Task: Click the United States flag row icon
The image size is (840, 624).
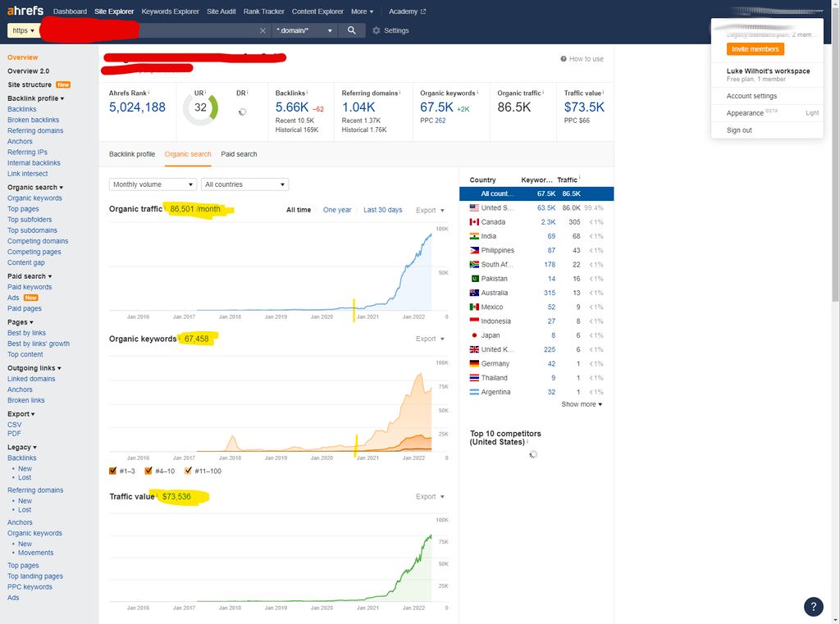Action: pyautogui.click(x=474, y=207)
